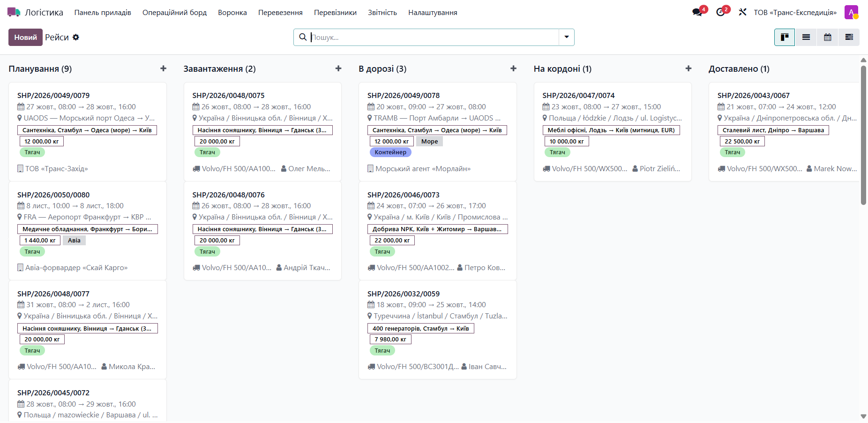Viewport: 868px width, 423px height.
Task: Click the purple Контейнер tag
Action: 390,152
